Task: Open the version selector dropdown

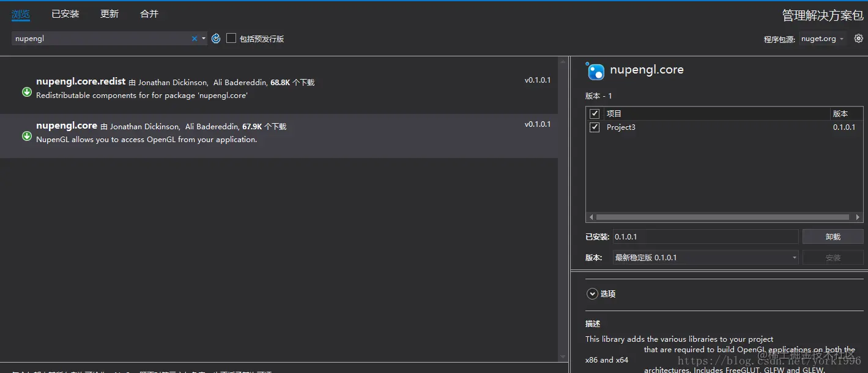Action: click(x=706, y=258)
